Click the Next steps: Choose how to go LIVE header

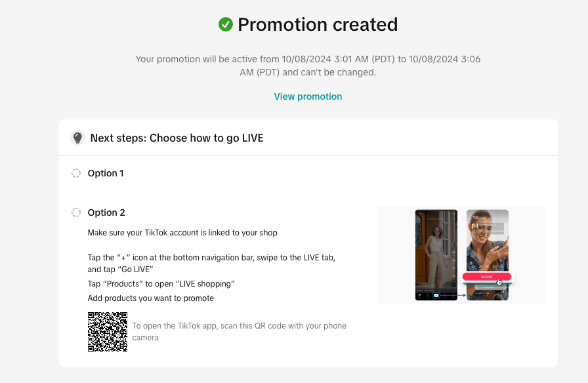click(x=177, y=138)
